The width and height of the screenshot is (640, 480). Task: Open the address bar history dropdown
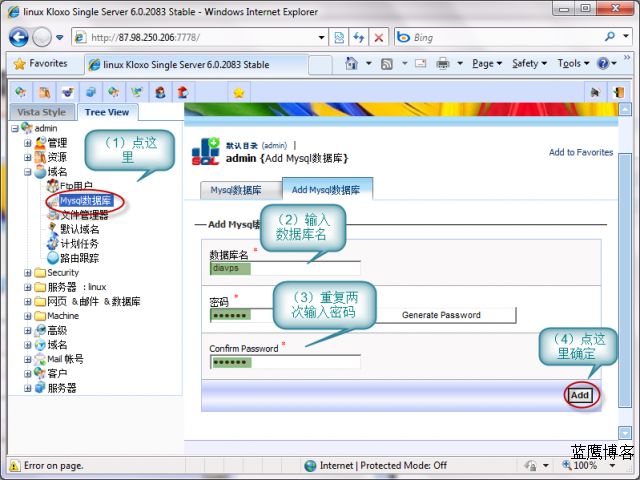tap(322, 38)
